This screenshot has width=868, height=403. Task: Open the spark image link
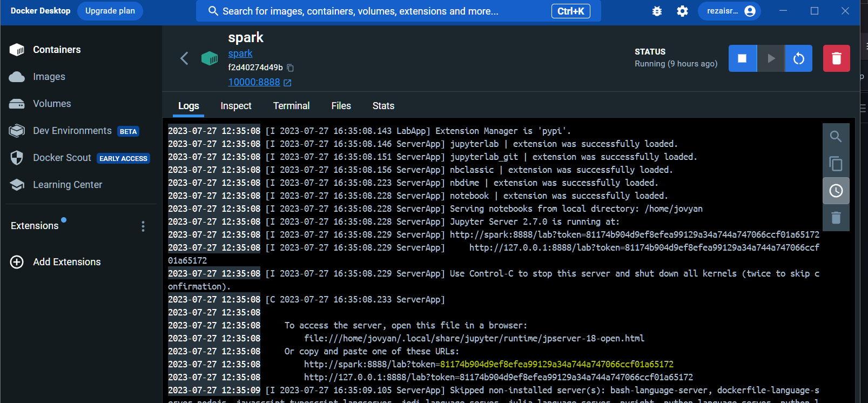[x=240, y=53]
